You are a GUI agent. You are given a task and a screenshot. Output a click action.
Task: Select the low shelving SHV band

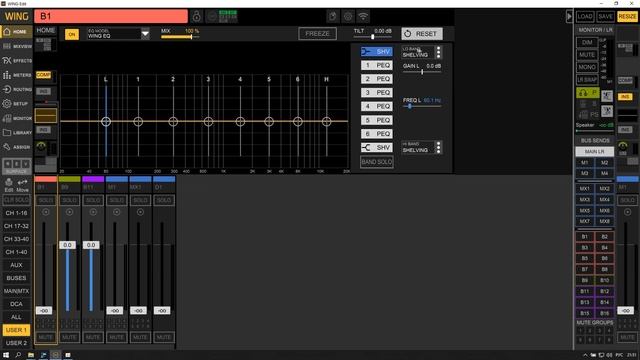tap(376, 51)
